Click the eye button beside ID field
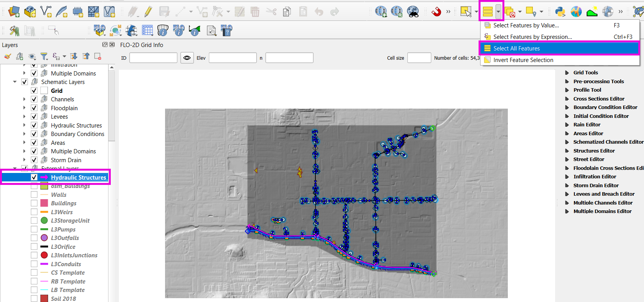The image size is (644, 302). [187, 58]
